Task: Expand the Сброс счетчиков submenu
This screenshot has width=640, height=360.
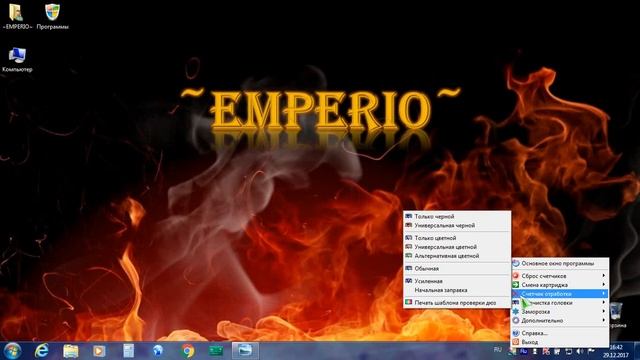Action: [560, 276]
